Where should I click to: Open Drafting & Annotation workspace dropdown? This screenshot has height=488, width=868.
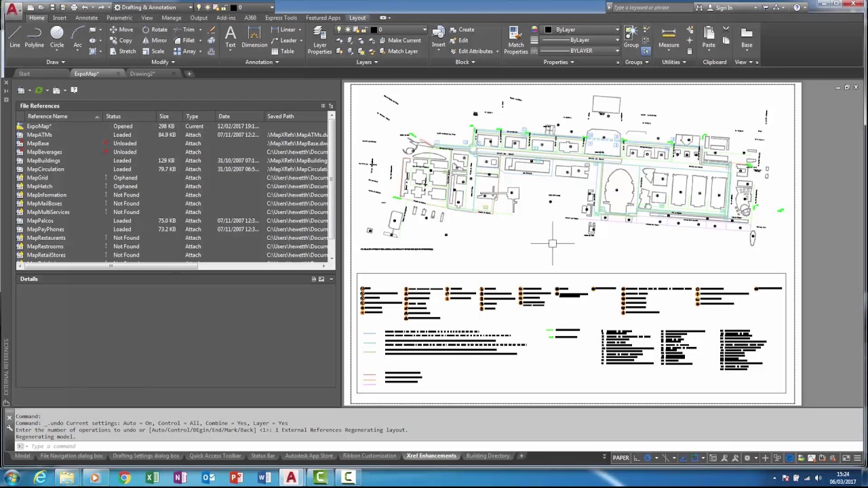pyautogui.click(x=154, y=7)
